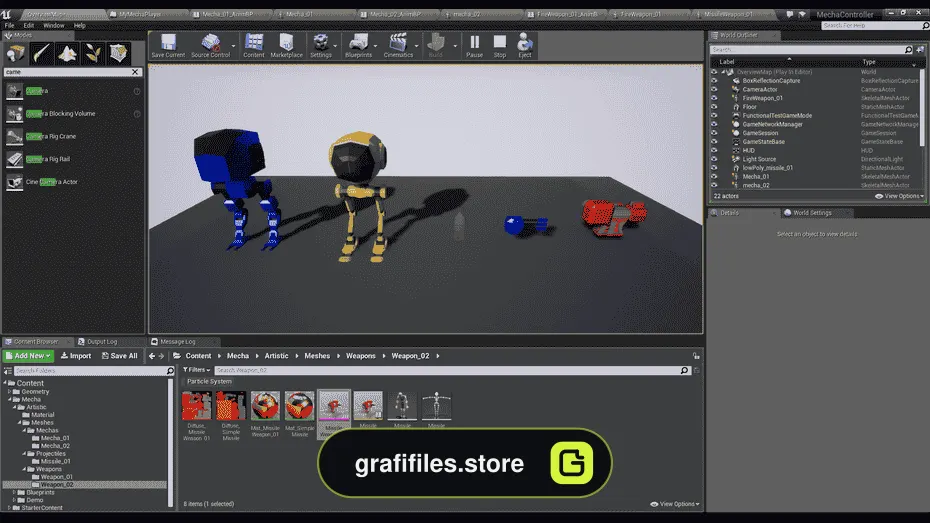This screenshot has width=930, height=523.
Task: Open editor Settings toolbar button
Action: 321,46
